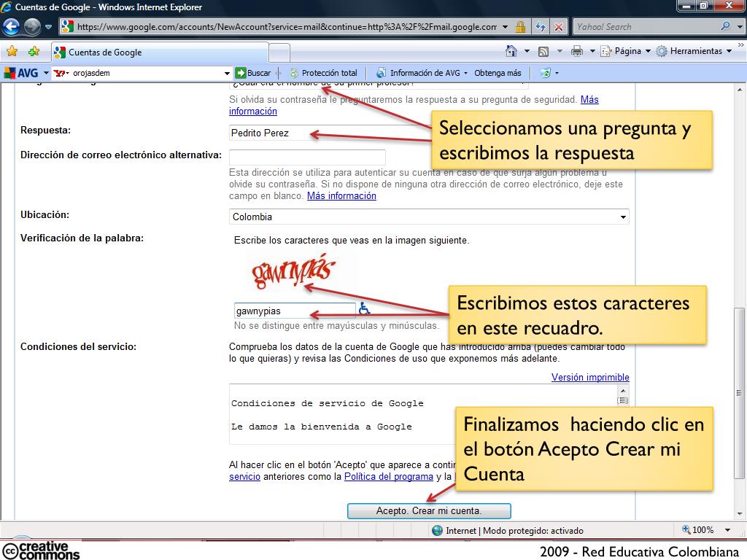Viewport: 747px width, 560px height.
Task: Open the Página menu
Action: (625, 51)
